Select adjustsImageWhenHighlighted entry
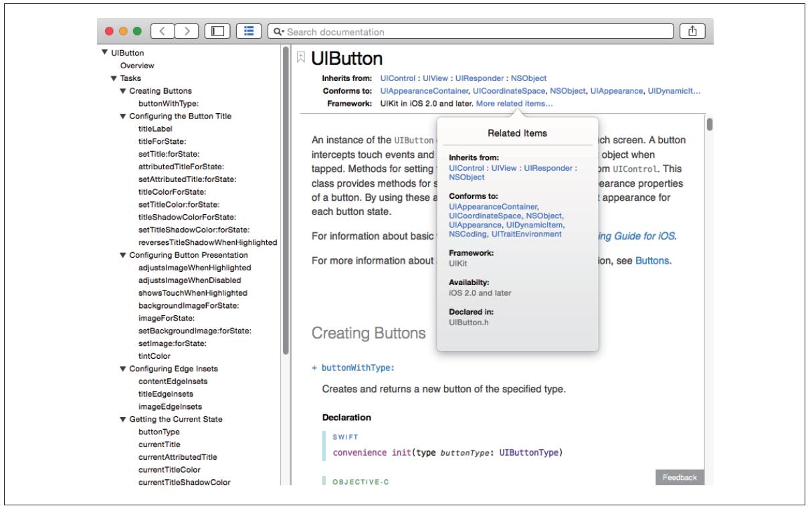The width and height of the screenshot is (812, 510). [x=195, y=268]
